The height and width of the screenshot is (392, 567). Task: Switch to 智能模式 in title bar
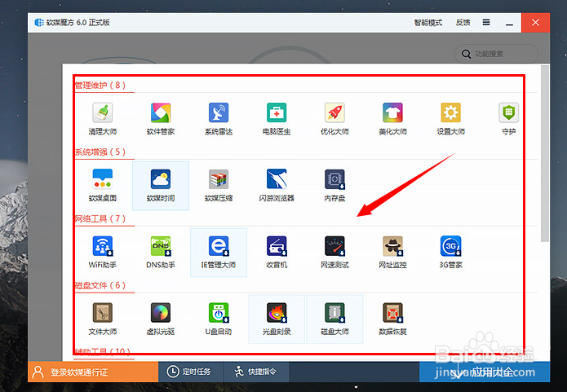428,23
